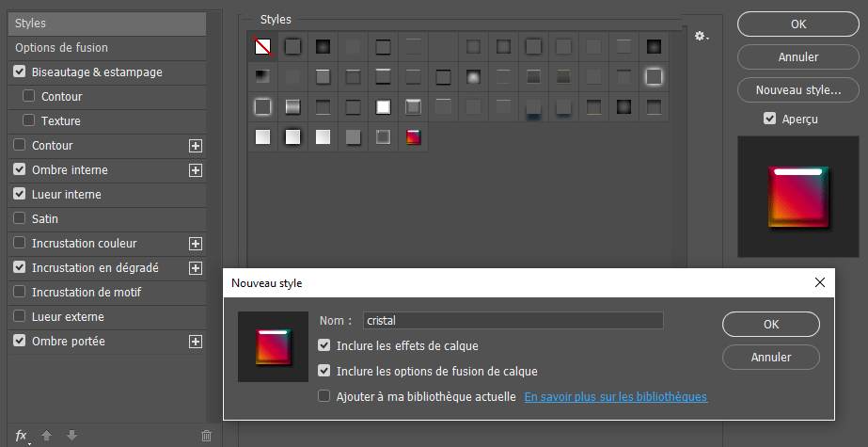
Task: Select the colorful gradient style thumbnail in grid
Action: click(413, 137)
